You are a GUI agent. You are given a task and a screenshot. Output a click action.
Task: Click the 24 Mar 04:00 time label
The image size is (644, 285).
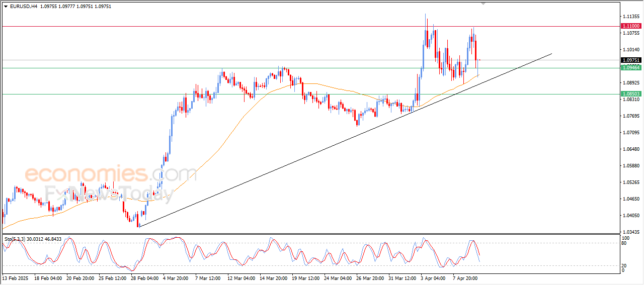click(x=338, y=277)
